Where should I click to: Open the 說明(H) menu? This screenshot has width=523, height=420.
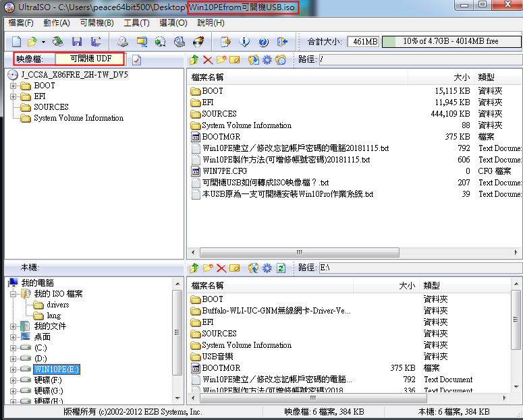pyautogui.click(x=211, y=23)
